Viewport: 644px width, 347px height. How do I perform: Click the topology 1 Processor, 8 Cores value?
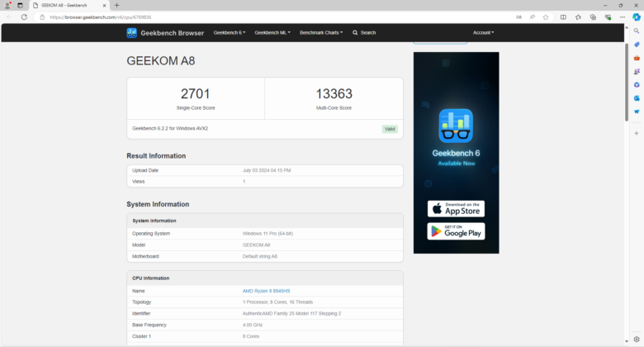pos(277,302)
